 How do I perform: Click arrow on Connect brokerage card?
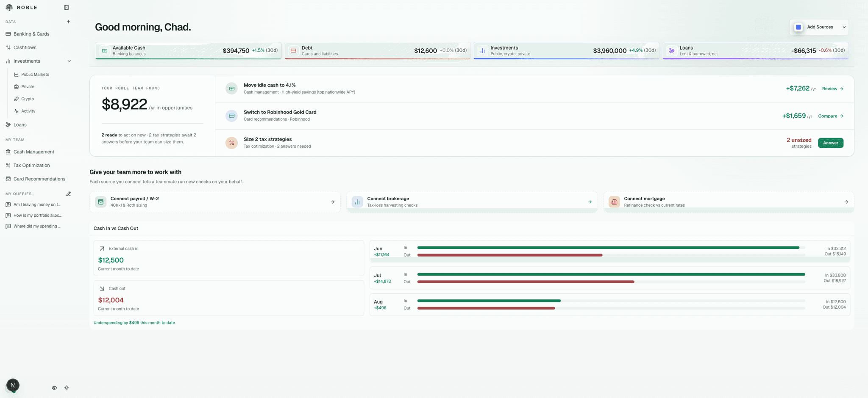[590, 202]
